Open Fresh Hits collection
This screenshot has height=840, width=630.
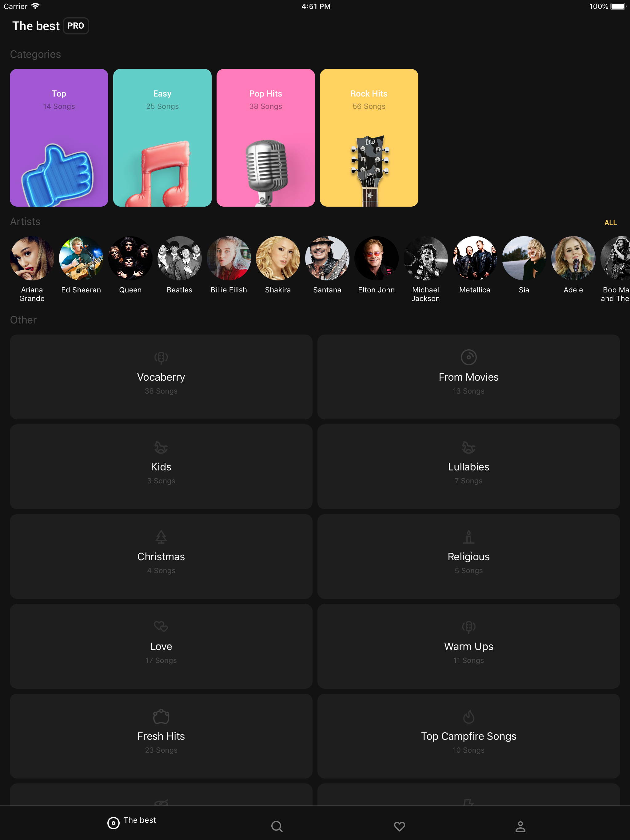coord(161,735)
